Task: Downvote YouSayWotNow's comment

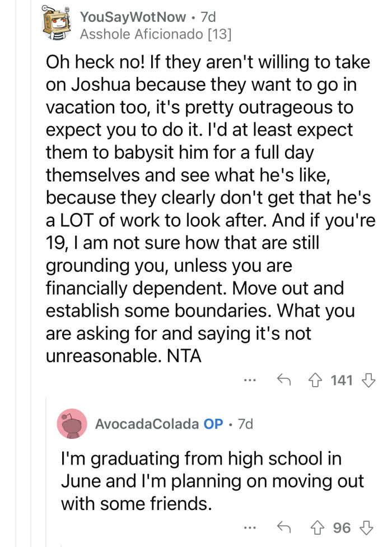Action: [x=367, y=380]
